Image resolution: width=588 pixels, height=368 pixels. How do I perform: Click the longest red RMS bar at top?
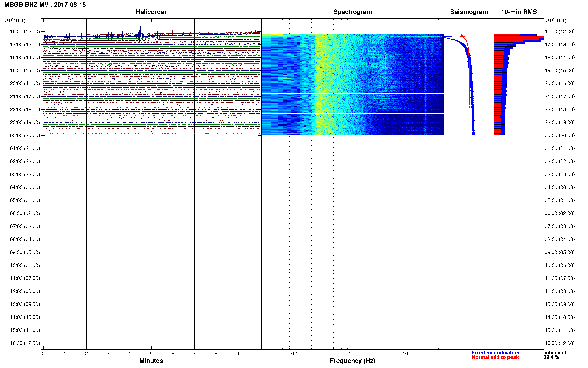coord(519,37)
